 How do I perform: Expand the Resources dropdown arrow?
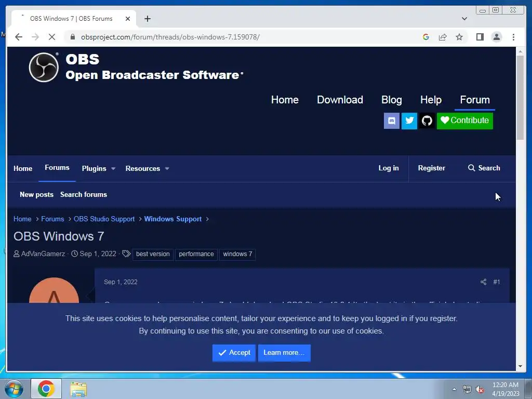pos(167,169)
